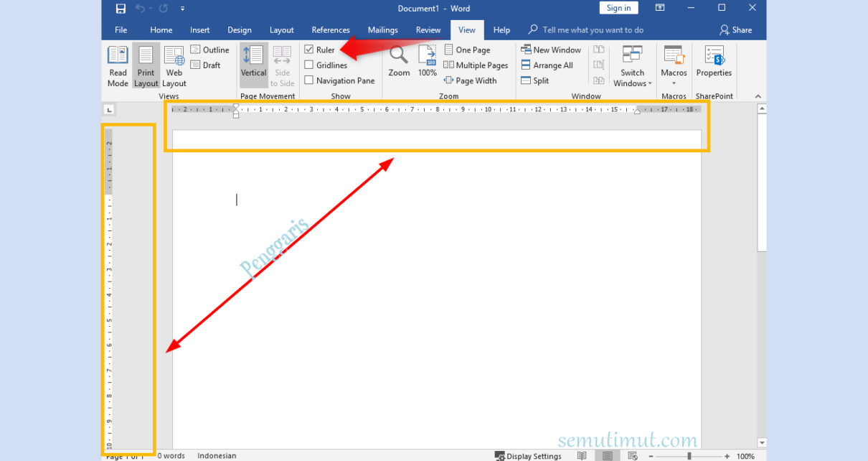This screenshot has width=868, height=461.
Task: Uncheck the Ruler checkbox
Action: (x=308, y=50)
